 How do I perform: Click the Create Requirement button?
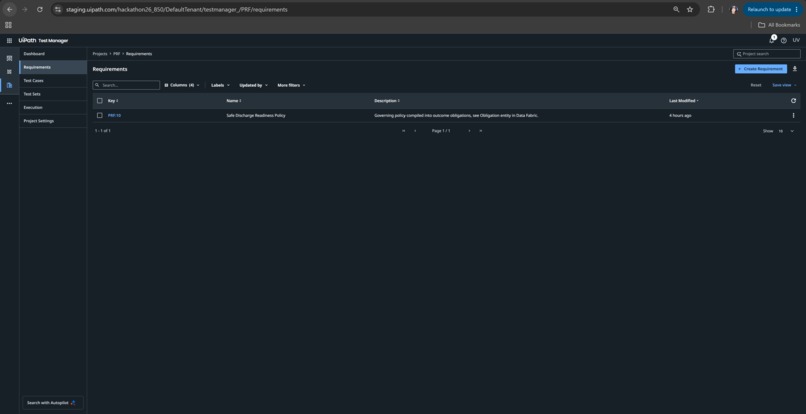pos(760,69)
